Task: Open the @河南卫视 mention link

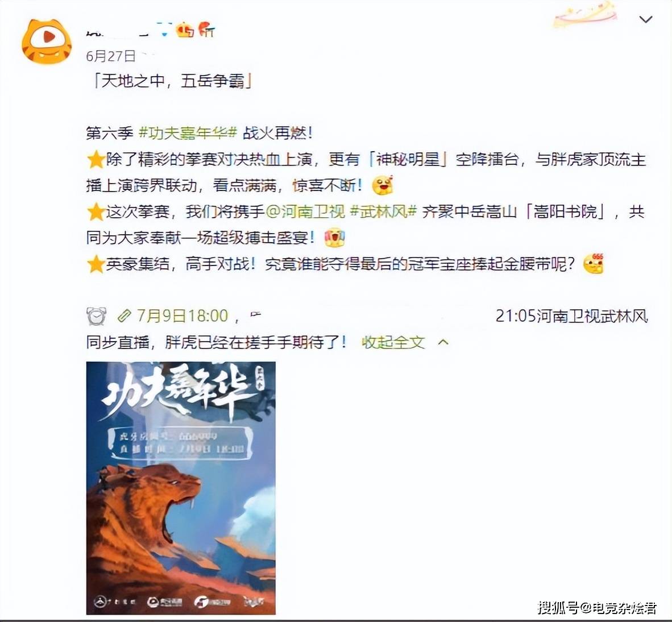Action: coord(305,212)
